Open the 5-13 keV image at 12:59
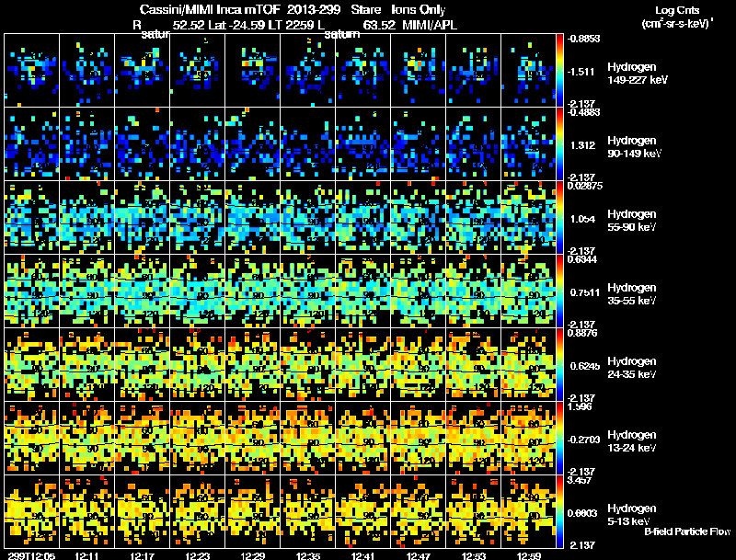The width and height of the screenshot is (736, 560). click(x=528, y=511)
